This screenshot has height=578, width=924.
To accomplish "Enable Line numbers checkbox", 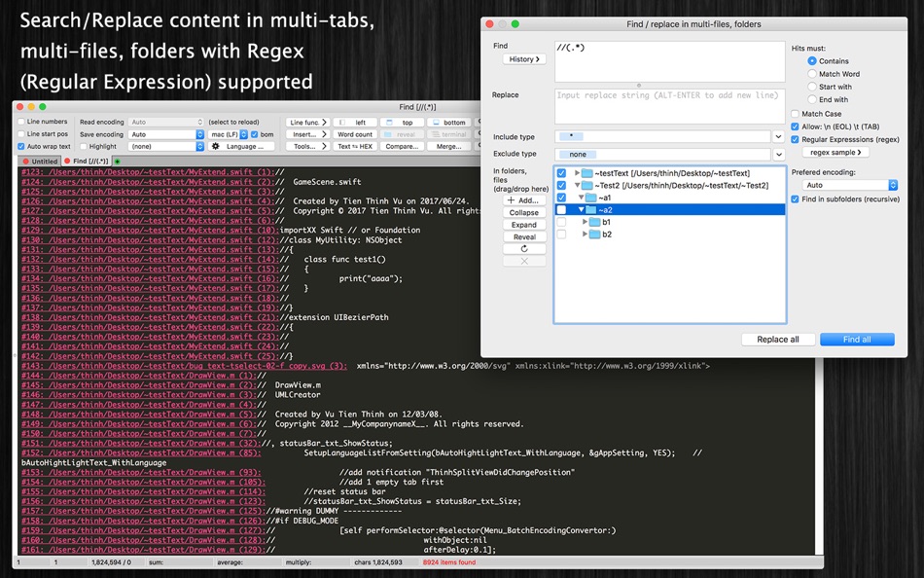I will pos(21,122).
